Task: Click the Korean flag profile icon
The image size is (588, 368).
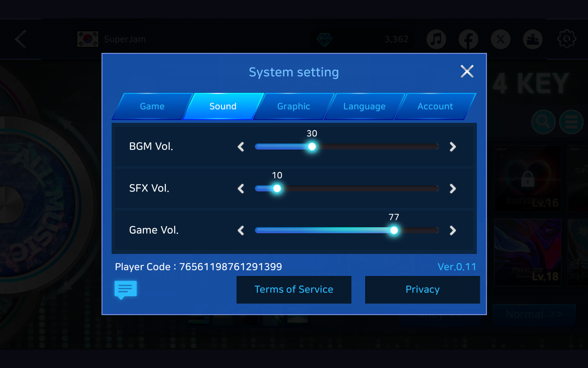Action: click(x=88, y=39)
